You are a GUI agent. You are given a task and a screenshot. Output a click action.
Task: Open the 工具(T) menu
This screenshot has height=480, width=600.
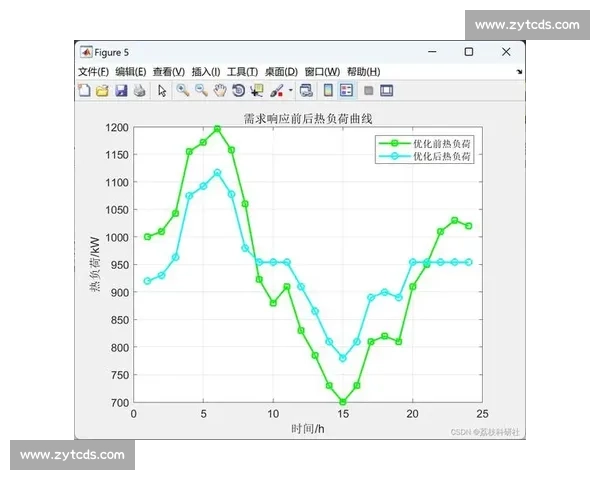242,72
